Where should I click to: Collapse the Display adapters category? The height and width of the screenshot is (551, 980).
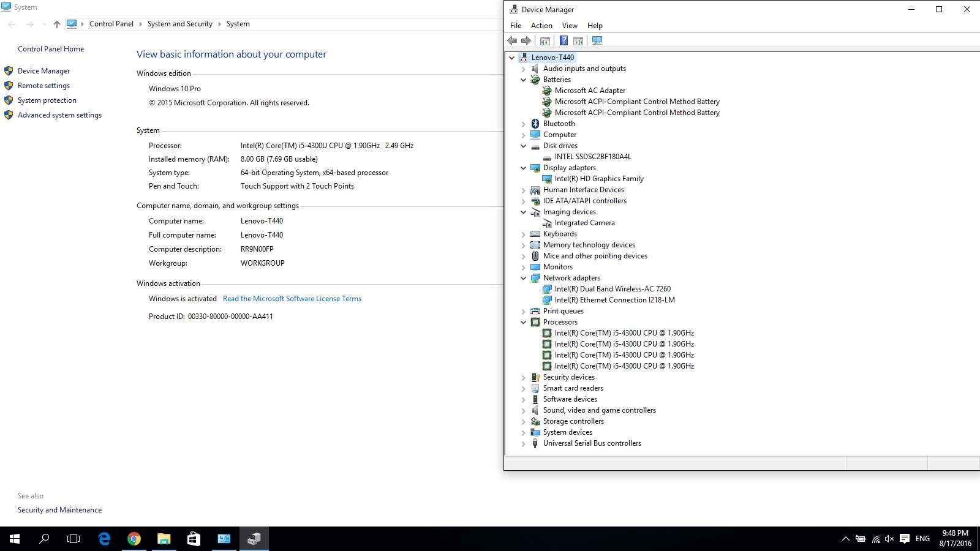(524, 168)
